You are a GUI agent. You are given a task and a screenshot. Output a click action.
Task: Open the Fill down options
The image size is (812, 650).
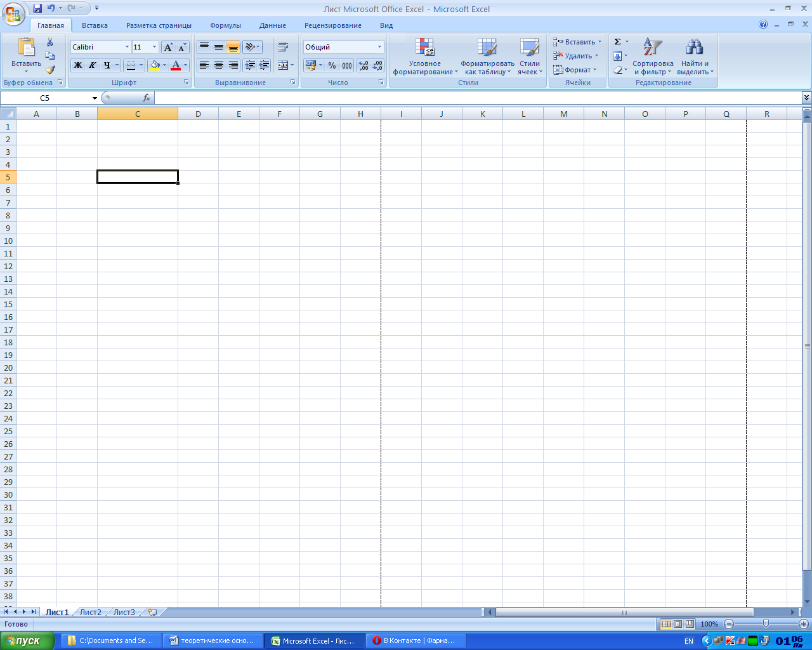click(x=620, y=56)
